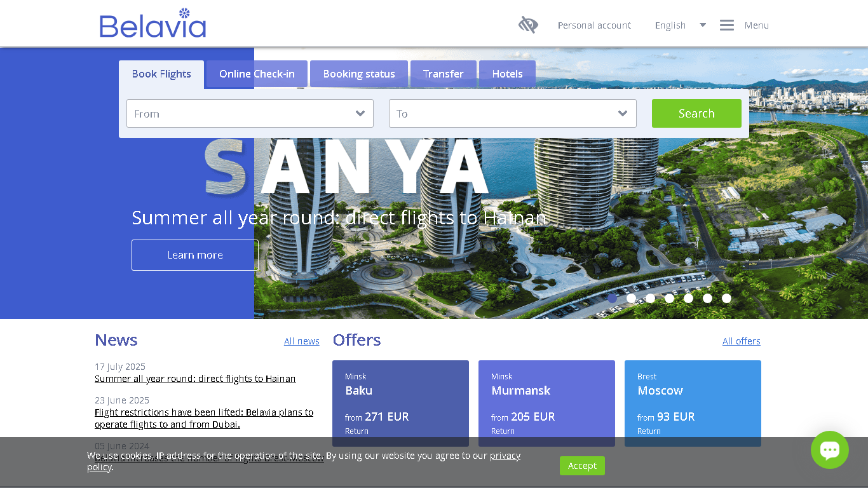Open news about Dubai flight restrictions lifted
The image size is (868, 488).
(x=204, y=418)
